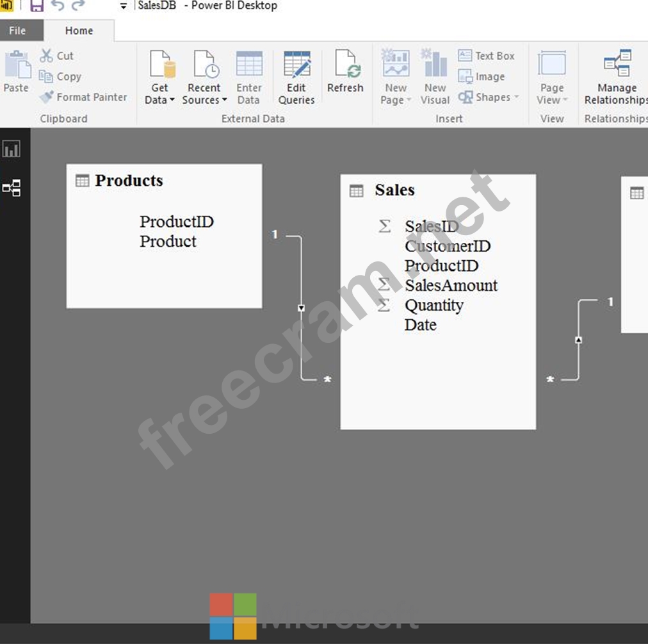Screen dimensions: 648x644
Task: Open Edit Queries
Action: click(x=296, y=78)
